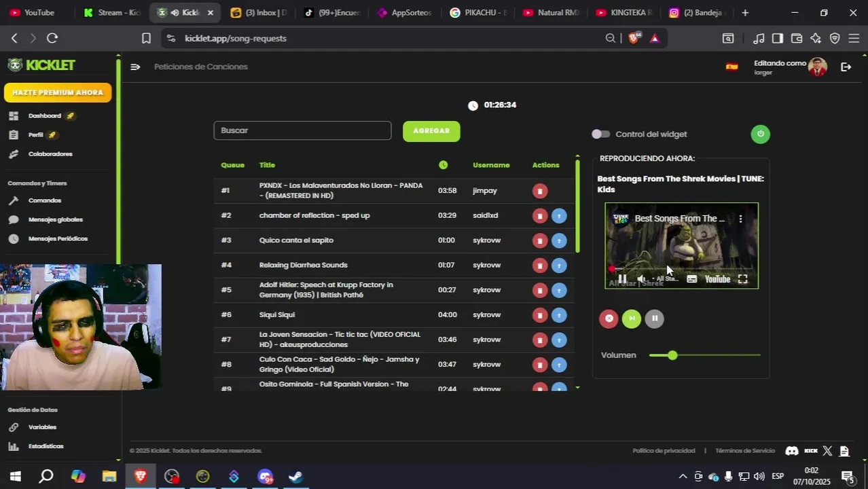This screenshot has height=489, width=868.
Task: Delete chamber of reflection song request
Action: point(539,216)
